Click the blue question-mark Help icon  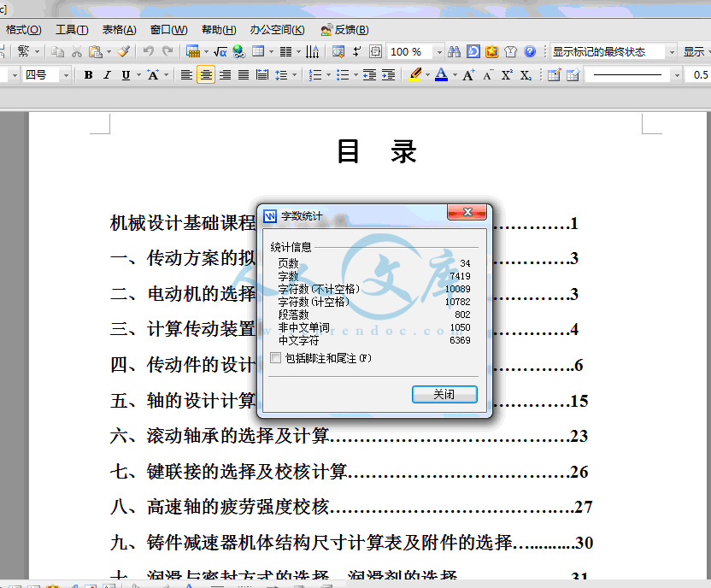(530, 51)
